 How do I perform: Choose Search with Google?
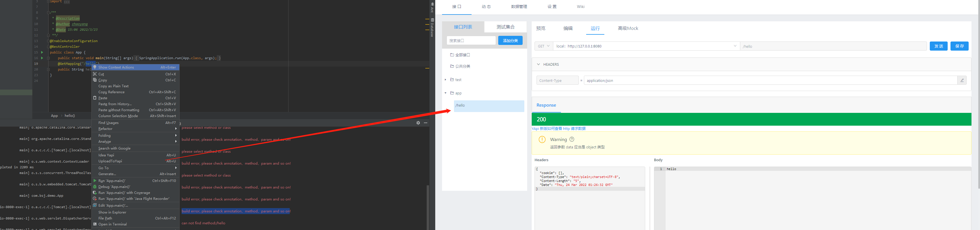[x=135, y=148]
